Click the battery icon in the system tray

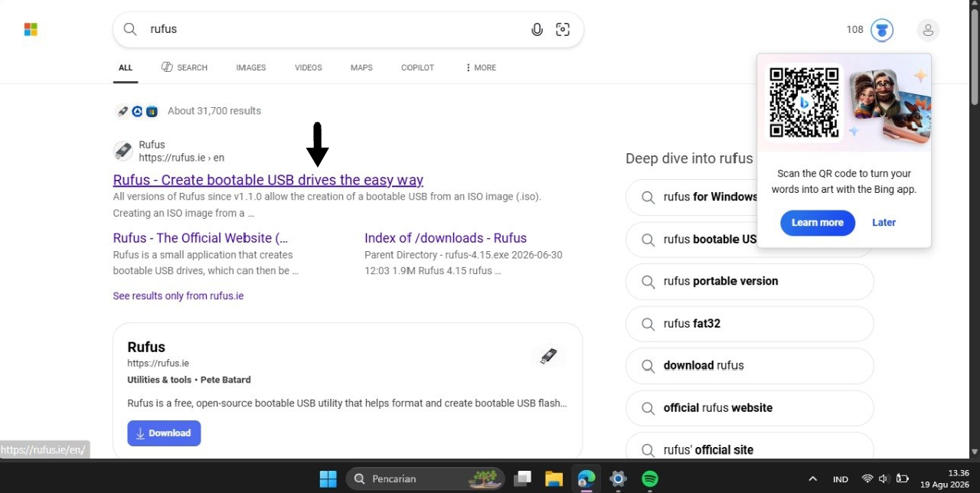pos(902,478)
